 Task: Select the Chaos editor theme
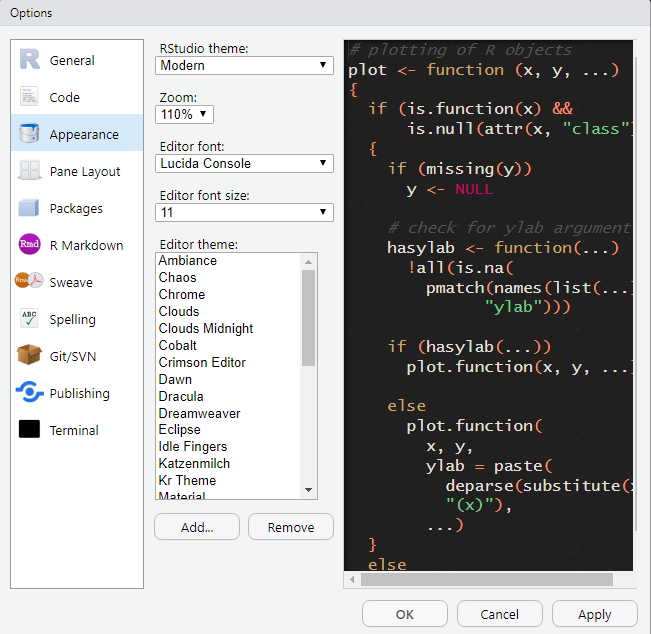(228, 277)
